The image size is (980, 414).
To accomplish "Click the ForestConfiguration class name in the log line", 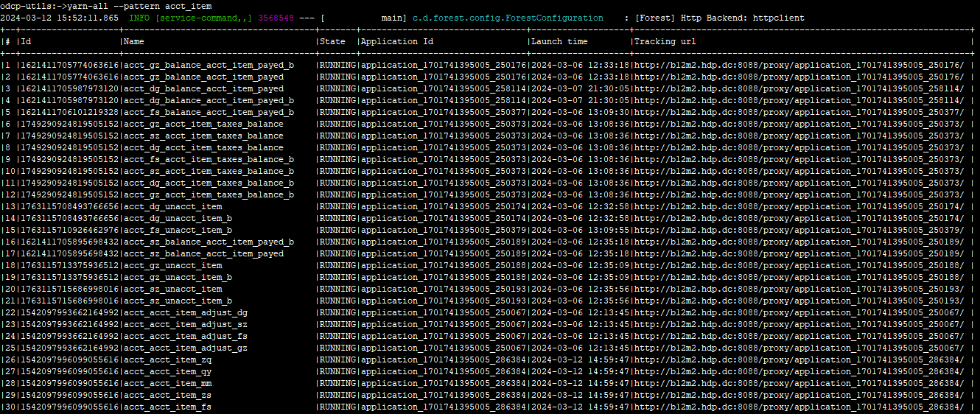I will point(508,18).
